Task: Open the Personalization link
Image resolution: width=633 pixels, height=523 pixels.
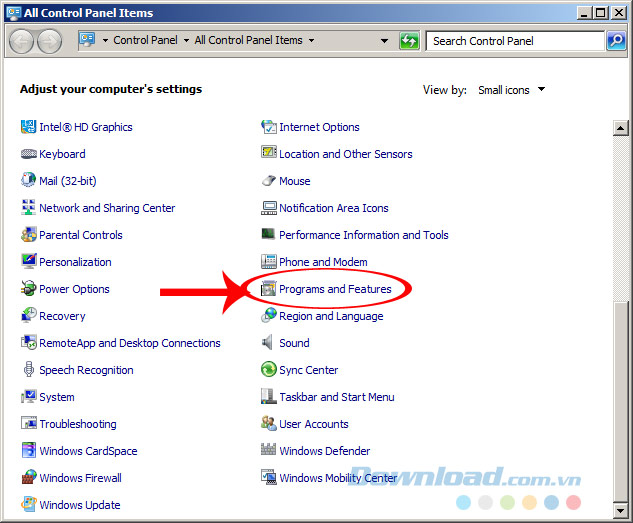Action: [x=75, y=262]
